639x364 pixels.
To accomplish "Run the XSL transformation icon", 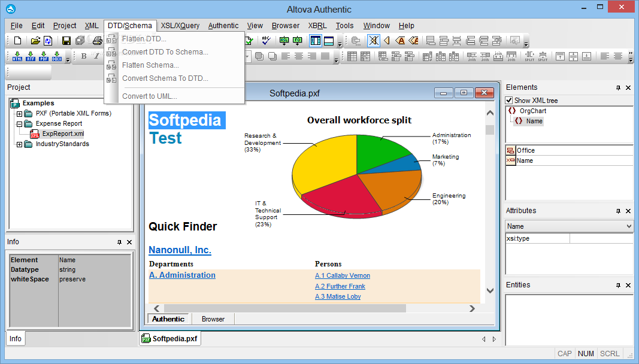I will [284, 40].
